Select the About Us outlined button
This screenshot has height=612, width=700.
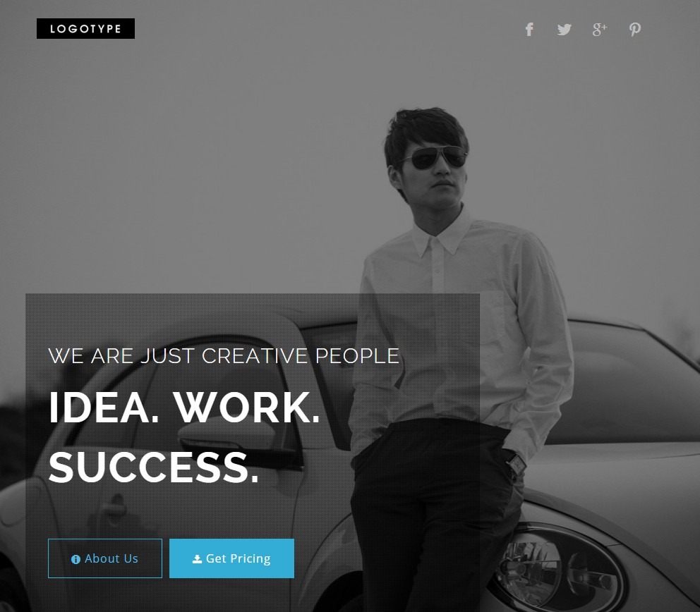[105, 558]
